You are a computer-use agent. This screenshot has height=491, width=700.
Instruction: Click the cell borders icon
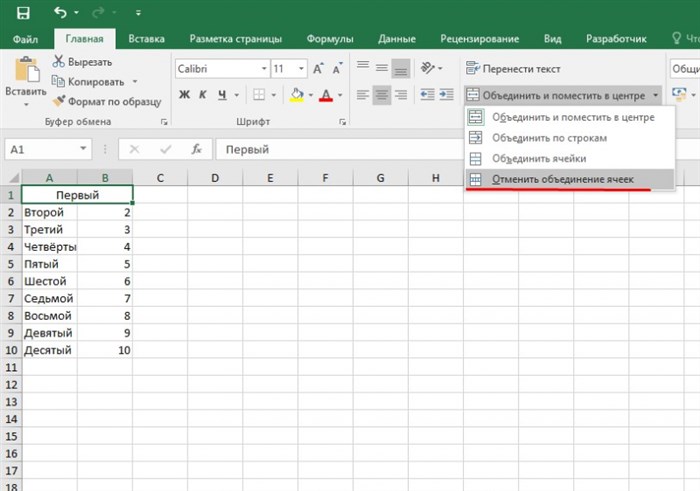tap(259, 95)
